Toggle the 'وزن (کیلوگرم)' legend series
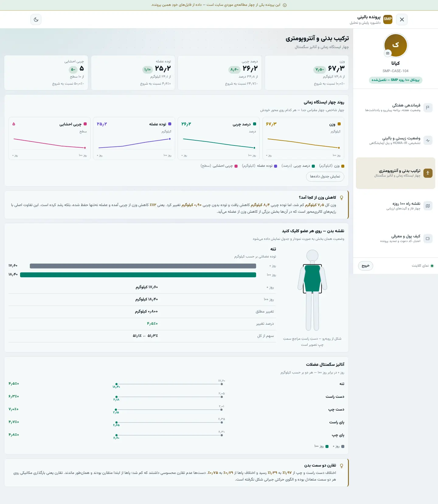Image resolution: width=438 pixels, height=504 pixels. [x=332, y=166]
